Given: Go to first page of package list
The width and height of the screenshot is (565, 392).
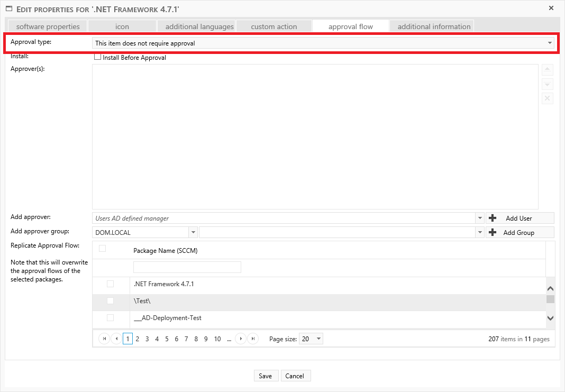Looking at the screenshot, I should click(x=104, y=339).
